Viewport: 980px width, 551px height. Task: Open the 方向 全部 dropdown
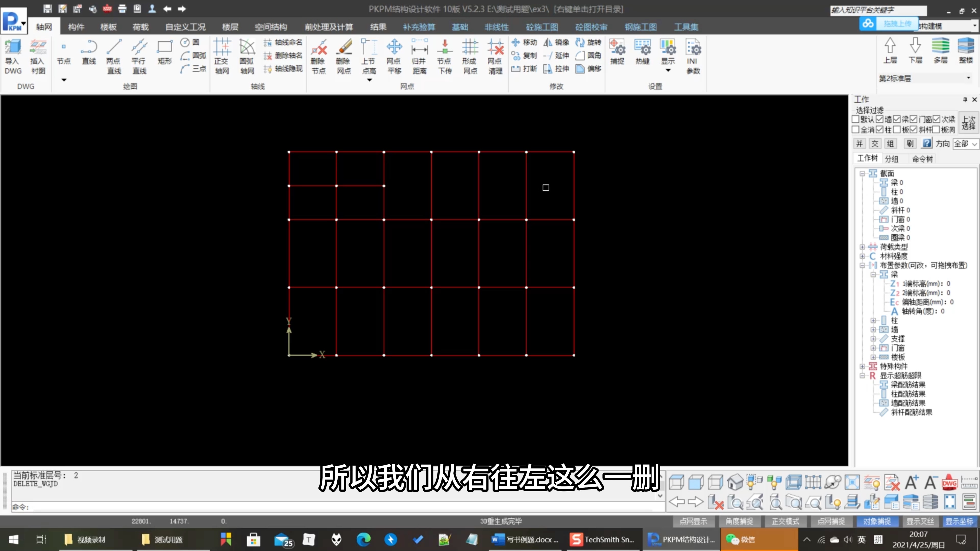[965, 144]
